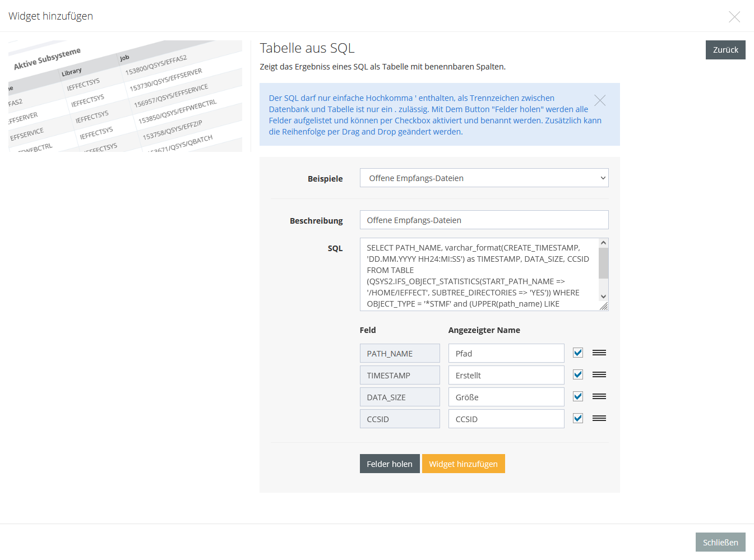Click the SQL textarea resize grip

coord(604,306)
